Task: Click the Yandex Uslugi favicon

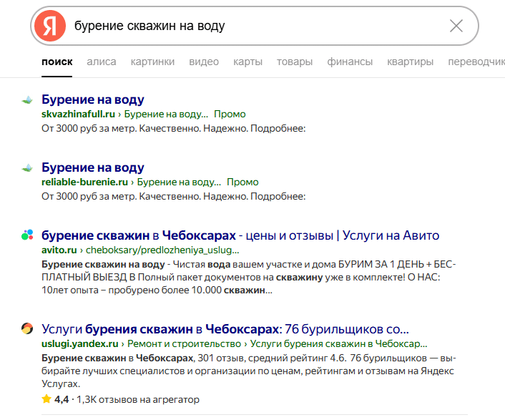Action: coord(27,330)
